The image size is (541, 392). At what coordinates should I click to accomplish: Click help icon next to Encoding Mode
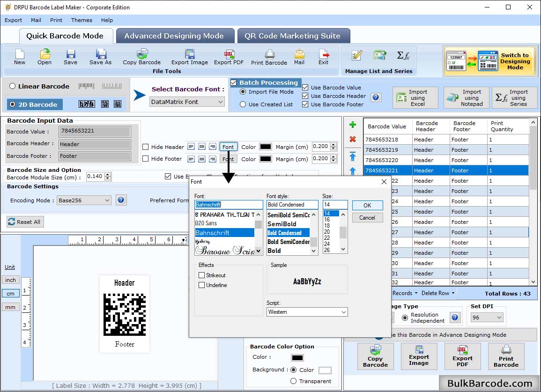point(121,200)
